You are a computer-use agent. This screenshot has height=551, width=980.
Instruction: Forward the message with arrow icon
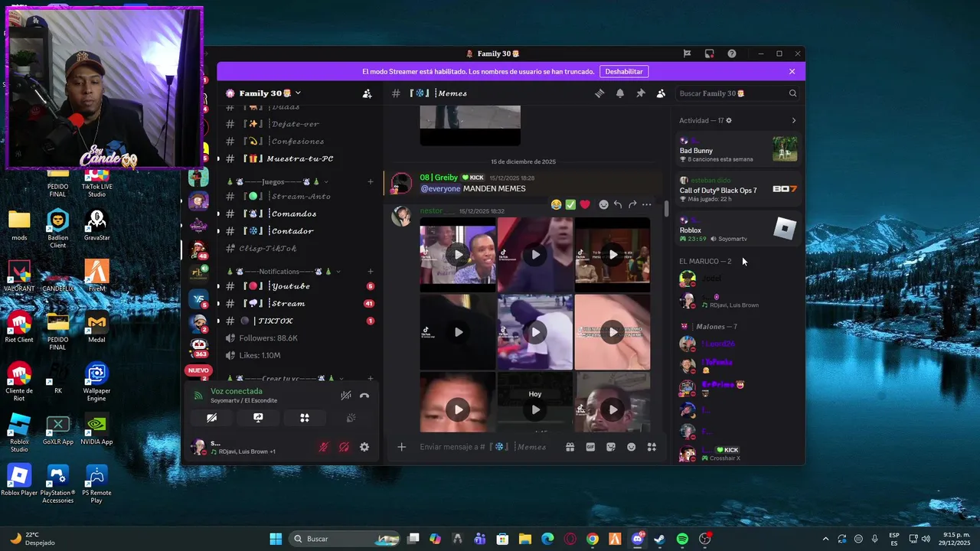632,204
